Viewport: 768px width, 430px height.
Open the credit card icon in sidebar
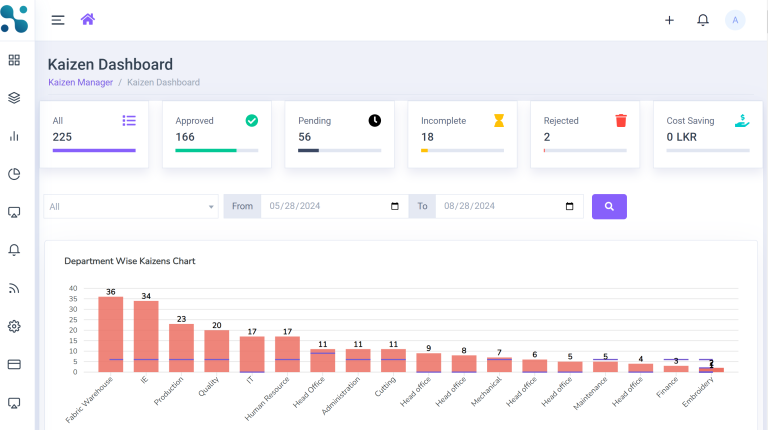(14, 364)
